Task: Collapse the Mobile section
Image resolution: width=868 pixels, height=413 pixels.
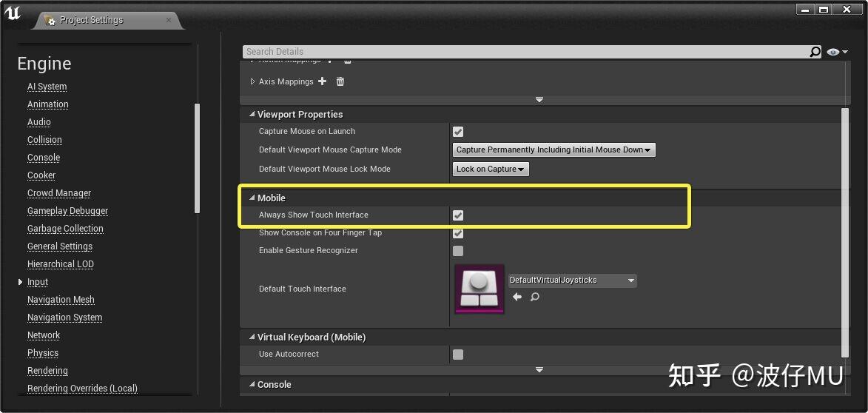Action: pos(252,198)
